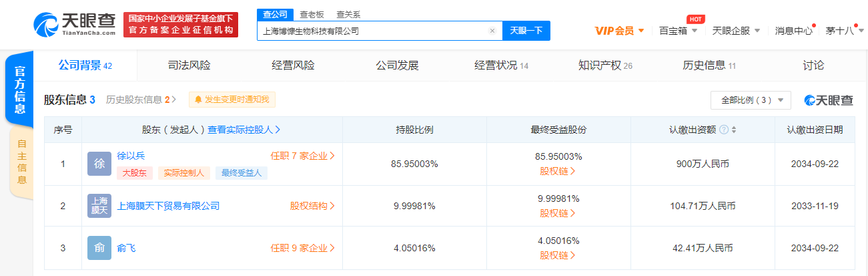This screenshot has width=868, height=276.
Task: Open the 经营状况 tab
Action: point(501,65)
